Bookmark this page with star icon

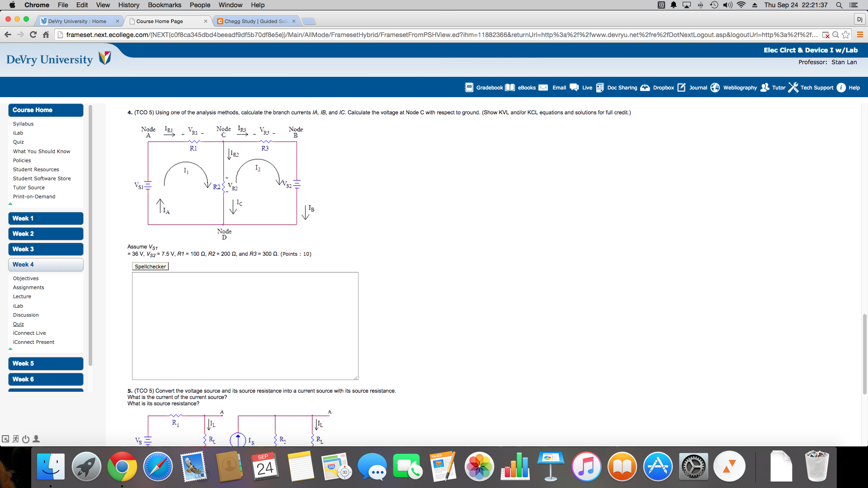tap(845, 34)
